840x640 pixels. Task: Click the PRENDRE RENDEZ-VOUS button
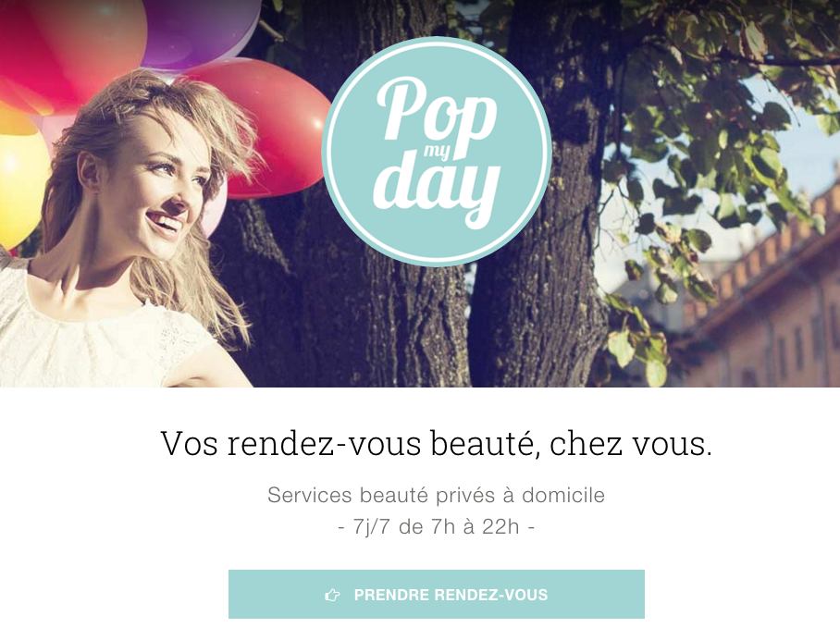tap(436, 594)
